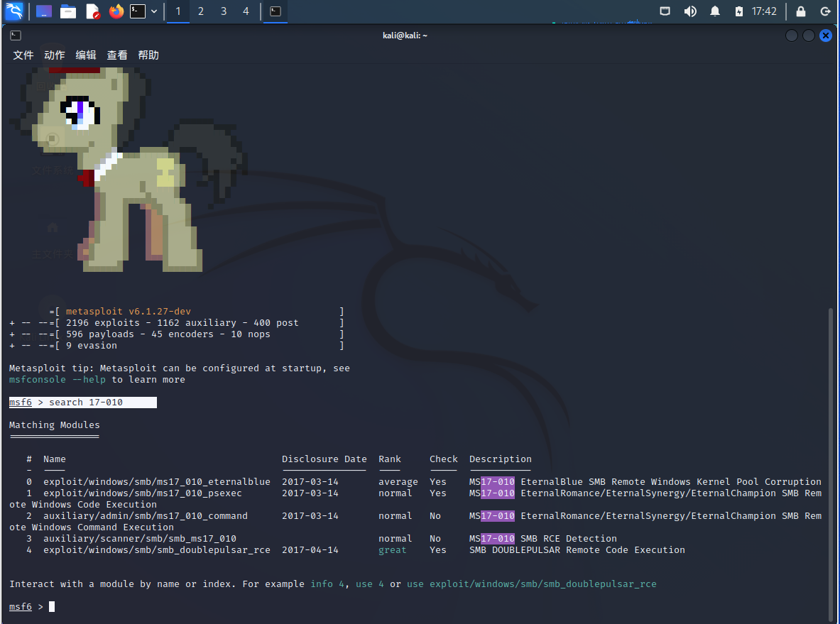Open the 帮助 menu
The width and height of the screenshot is (840, 624).
[x=148, y=55]
